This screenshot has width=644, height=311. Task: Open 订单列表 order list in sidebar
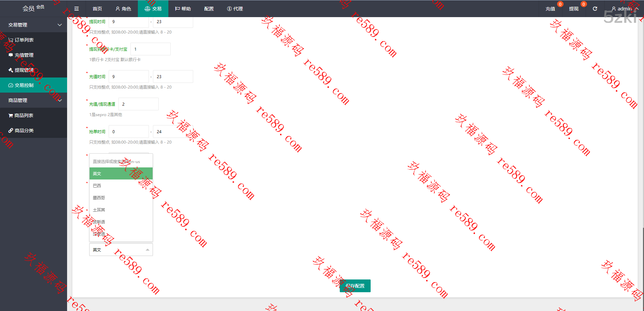[x=24, y=40]
